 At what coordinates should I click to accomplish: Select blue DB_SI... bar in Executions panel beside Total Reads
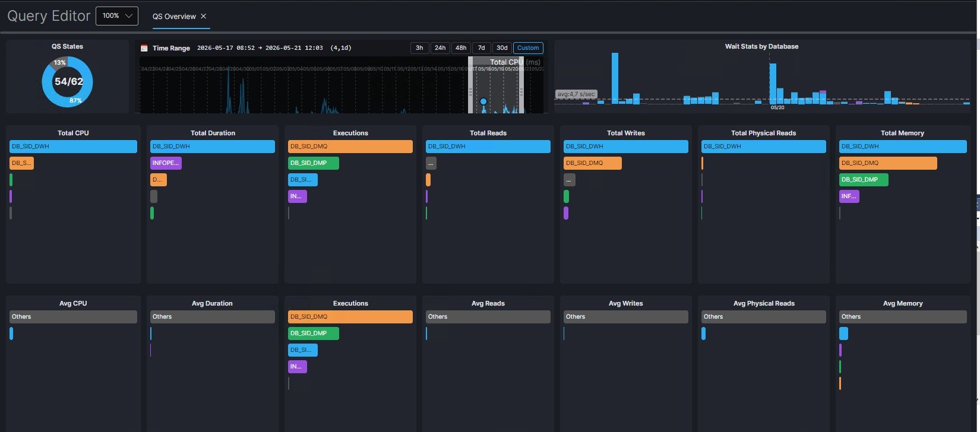coord(303,180)
